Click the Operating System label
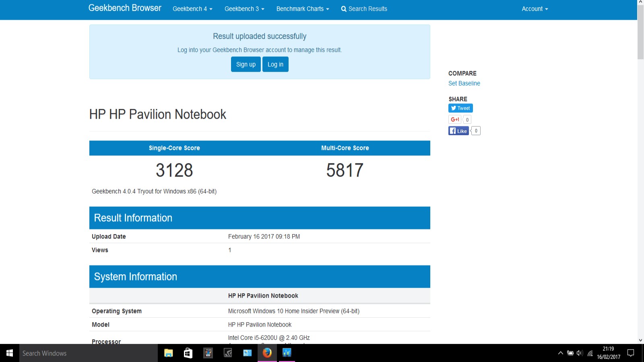 coord(117,311)
